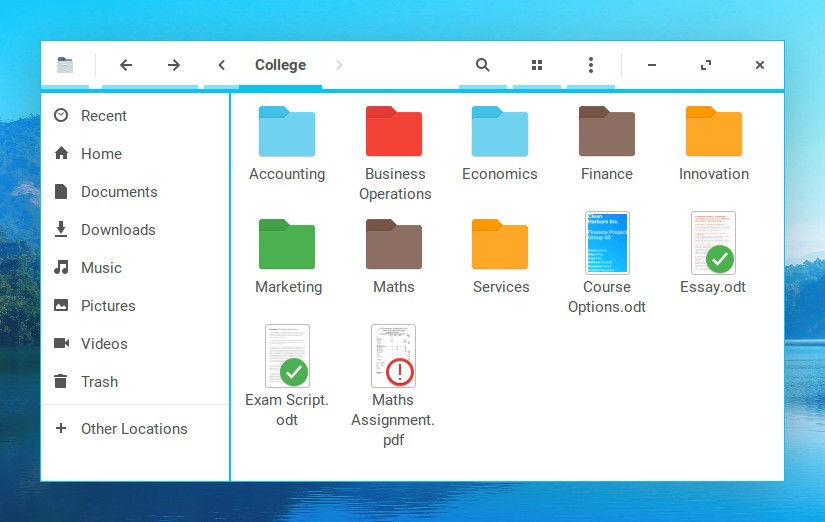Go forward with the right arrow
Screen dimensions: 825x522
(x=174, y=65)
